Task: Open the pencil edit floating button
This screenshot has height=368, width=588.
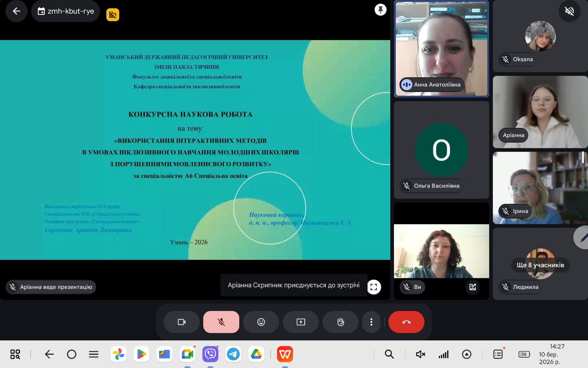Action: pyautogui.click(x=582, y=238)
